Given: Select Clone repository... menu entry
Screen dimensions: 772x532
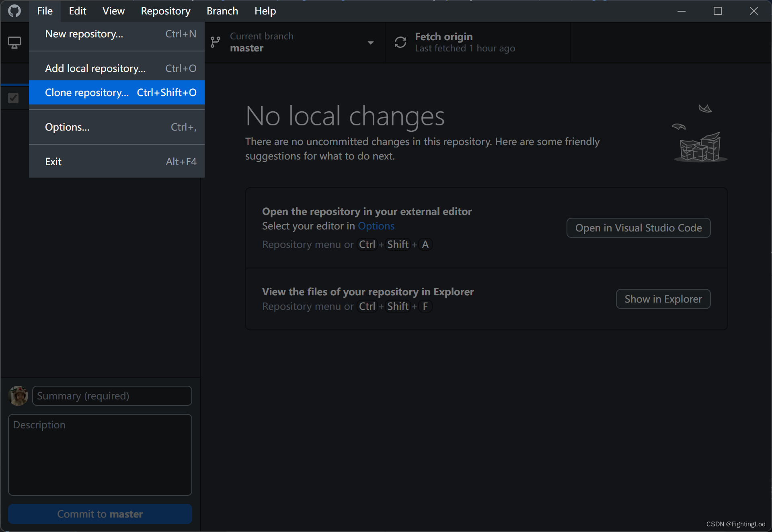Looking at the screenshot, I should [117, 92].
